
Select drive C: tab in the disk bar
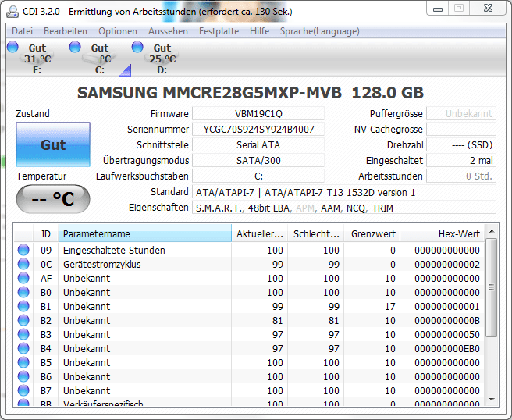pos(100,59)
